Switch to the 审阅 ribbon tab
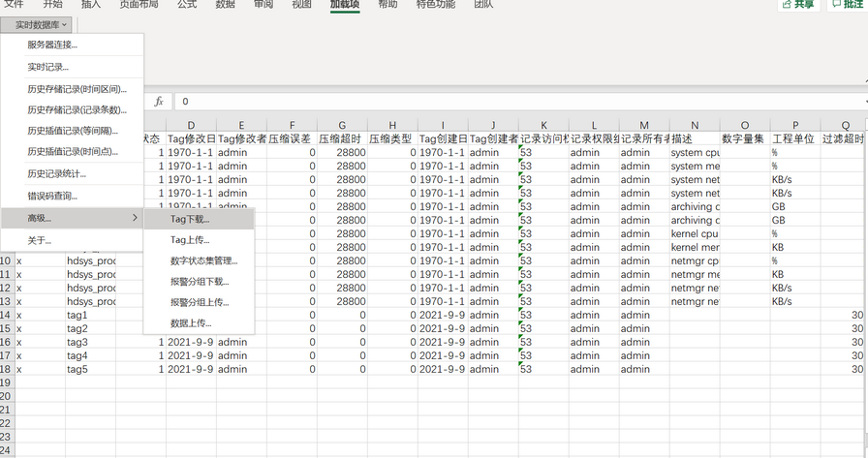 coord(263,5)
